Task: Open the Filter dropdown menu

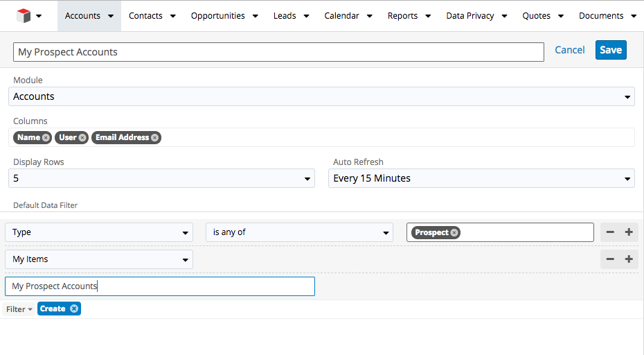Action: coord(19,309)
